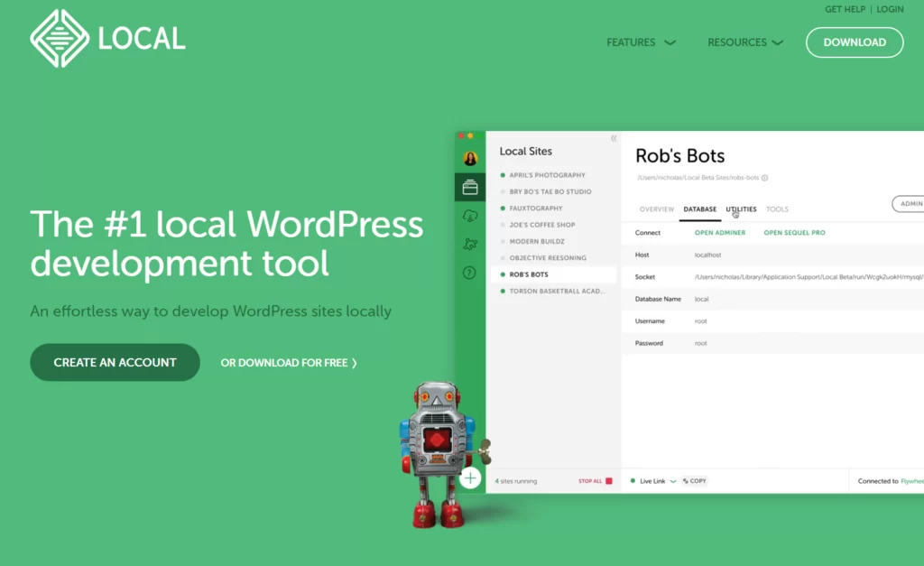Switch to the Tools tab

(777, 209)
